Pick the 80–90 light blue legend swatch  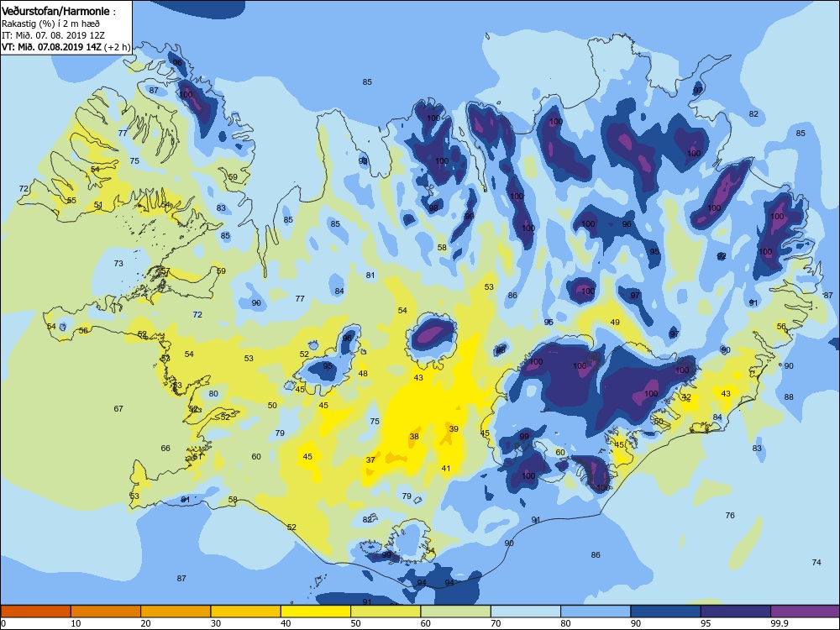click(596, 612)
